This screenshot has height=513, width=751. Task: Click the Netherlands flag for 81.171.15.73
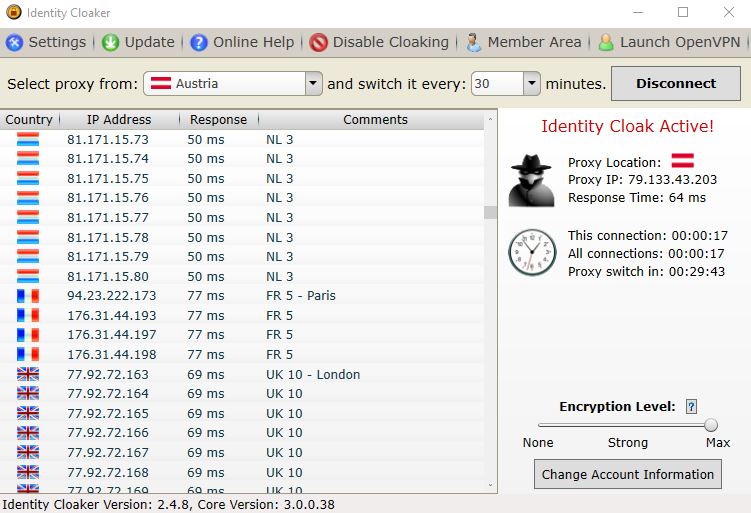[28, 139]
